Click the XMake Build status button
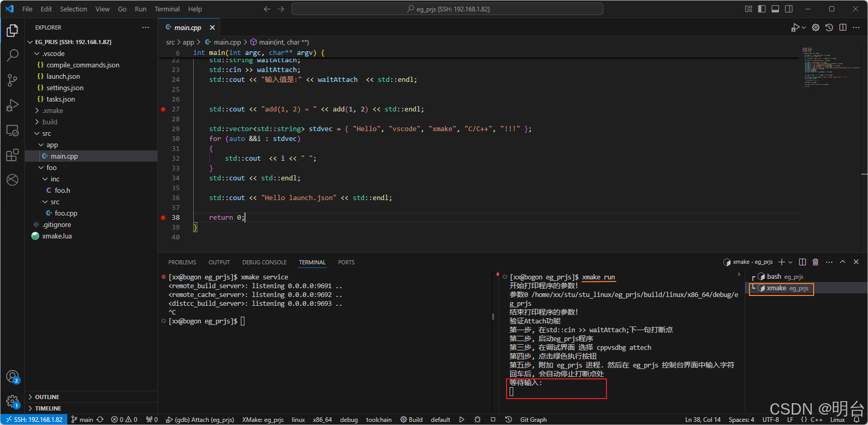The width and height of the screenshot is (868, 425). click(412, 420)
